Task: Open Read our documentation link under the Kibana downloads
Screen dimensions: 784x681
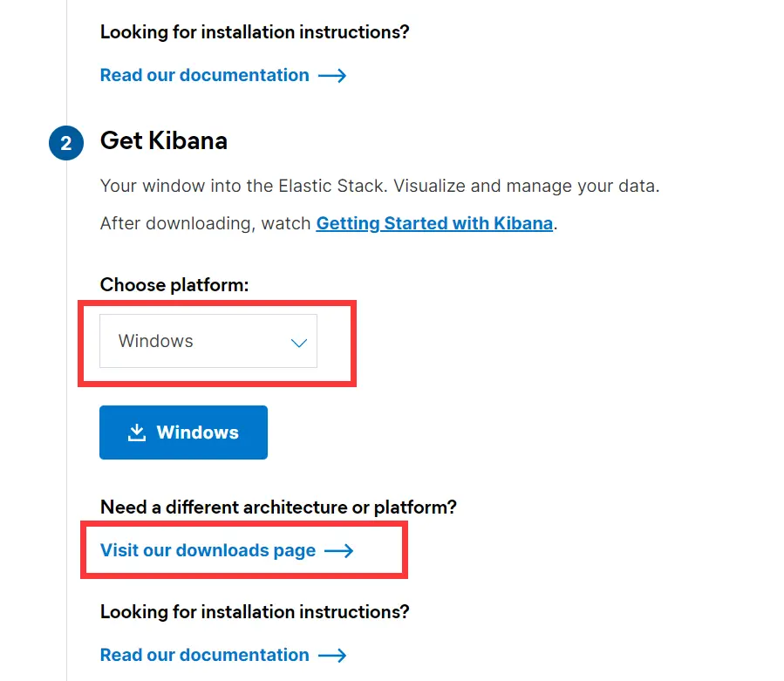Action: tap(204, 655)
